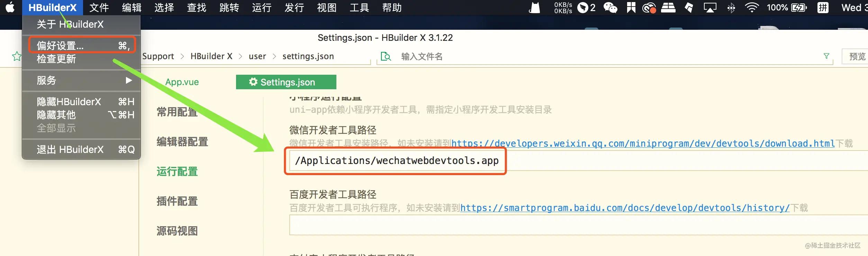Click the bookmark-shaped menu bar icon
The image size is (868, 256).
pyautogui.click(x=631, y=8)
